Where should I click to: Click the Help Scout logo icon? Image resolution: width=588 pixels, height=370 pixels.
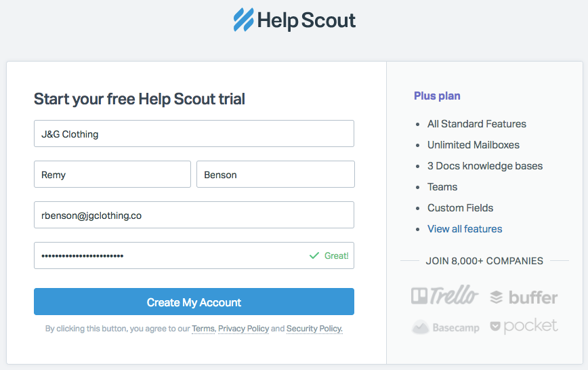pos(243,20)
